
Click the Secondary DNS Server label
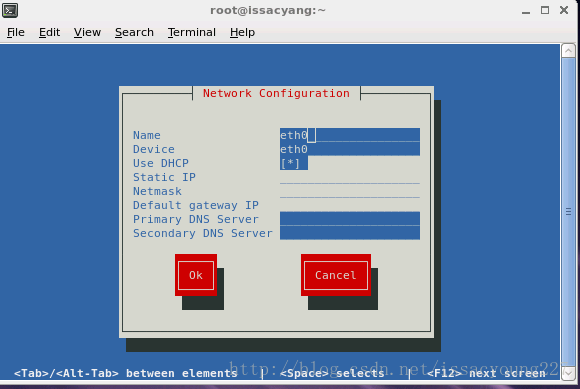click(203, 233)
